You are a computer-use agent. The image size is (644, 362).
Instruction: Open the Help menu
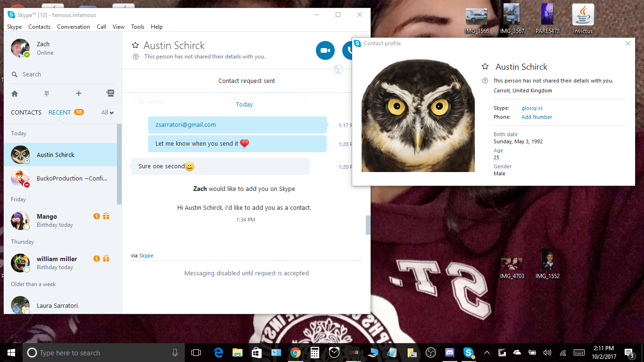tap(157, 27)
